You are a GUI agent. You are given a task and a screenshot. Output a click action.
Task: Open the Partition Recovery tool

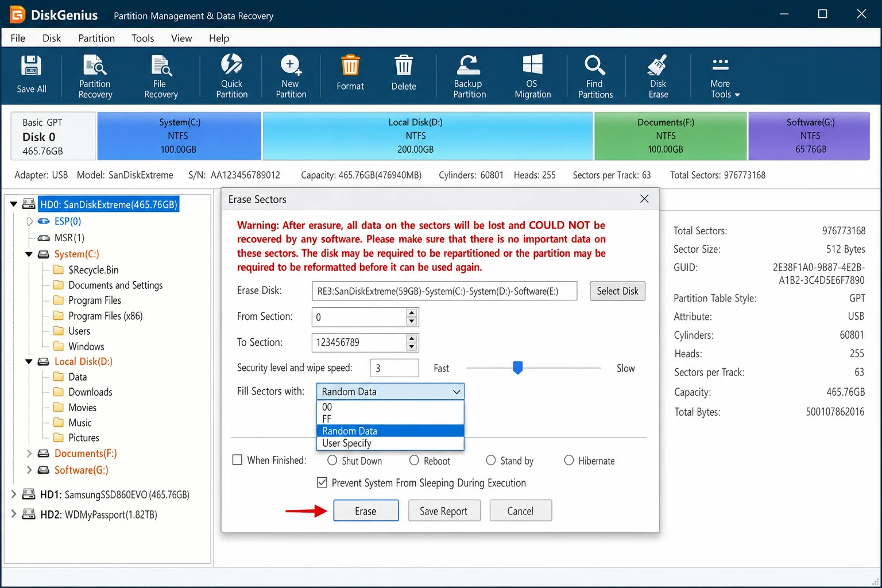(x=95, y=77)
